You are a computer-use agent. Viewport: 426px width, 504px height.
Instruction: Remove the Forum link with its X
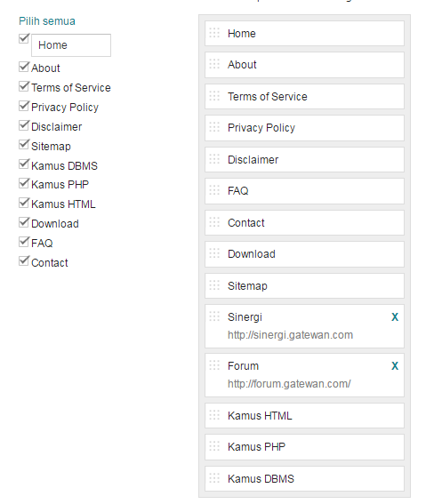395,366
